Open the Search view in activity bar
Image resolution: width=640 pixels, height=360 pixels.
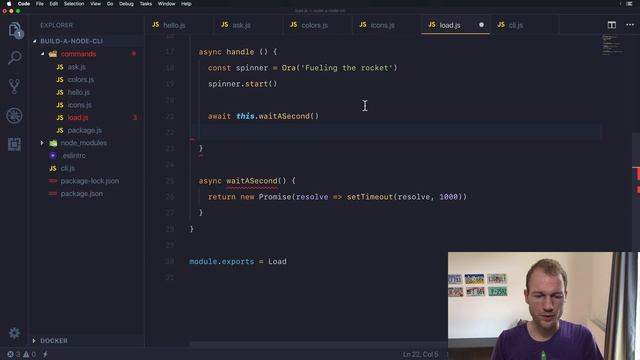click(15, 58)
